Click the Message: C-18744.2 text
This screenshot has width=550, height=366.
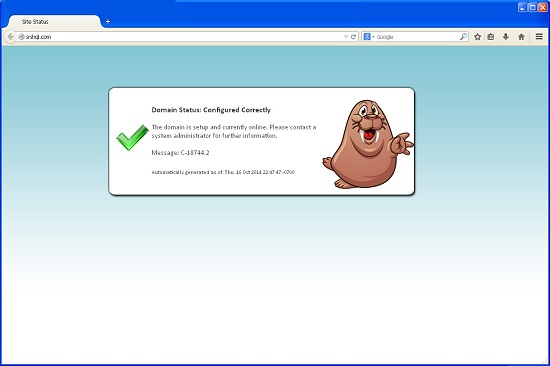(180, 153)
